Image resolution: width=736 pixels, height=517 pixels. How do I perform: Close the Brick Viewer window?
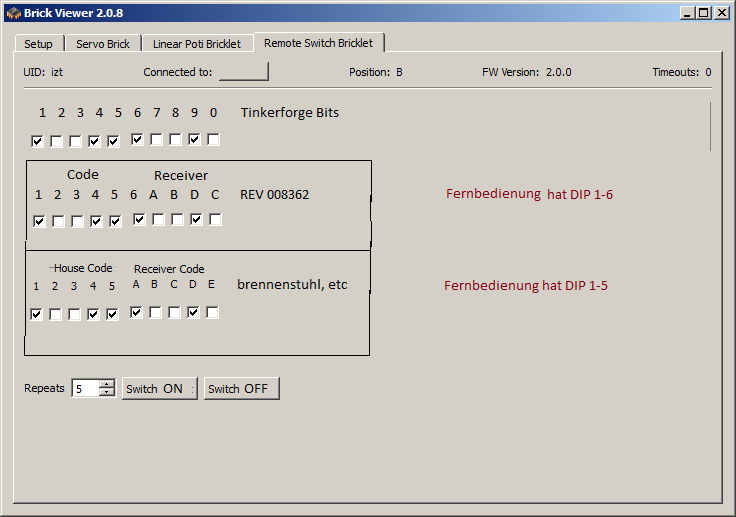721,13
